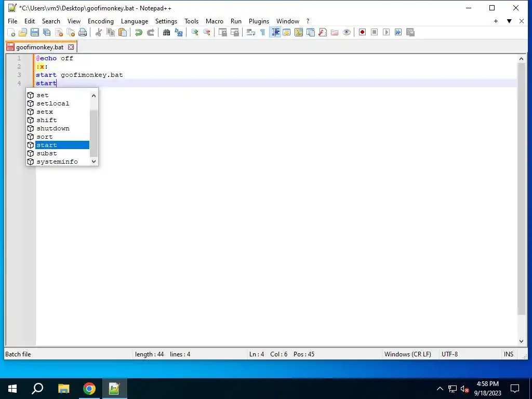The image size is (532, 399).
Task: Run macro multiple times icon
Action: [398, 32]
